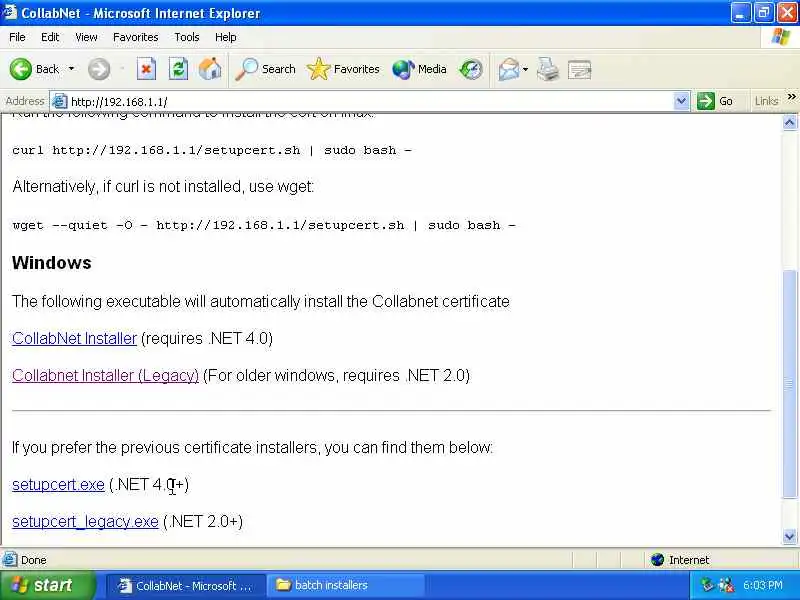Click the Edit page toolbar icon
The image size is (800, 600).
coord(580,69)
